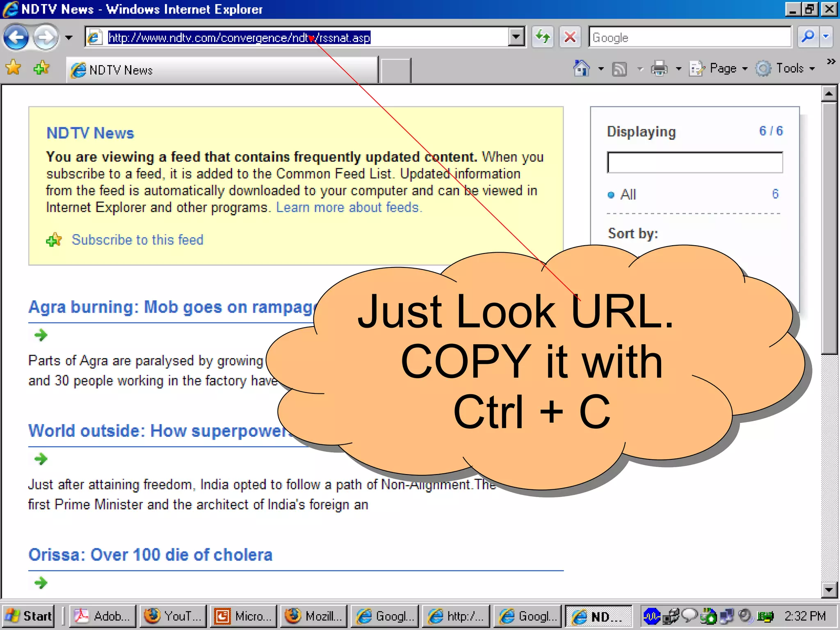
Task: Open the recent pages dropdown beside Forward
Action: click(68, 38)
